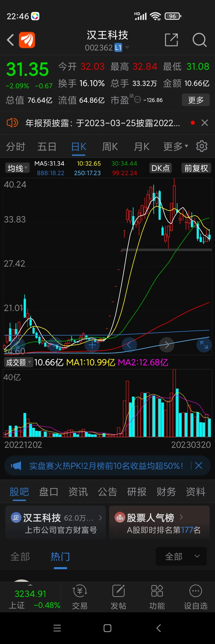This screenshot has width=215, height=644.
Task: Show 全部 posts filter
Action: click(x=20, y=556)
